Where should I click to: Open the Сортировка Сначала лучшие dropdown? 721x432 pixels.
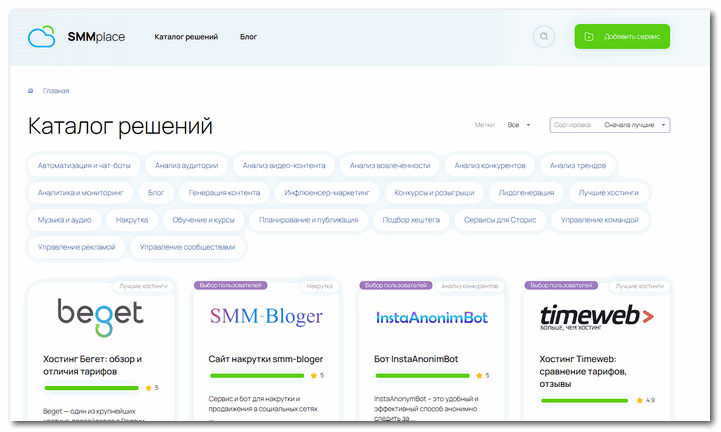[610, 125]
